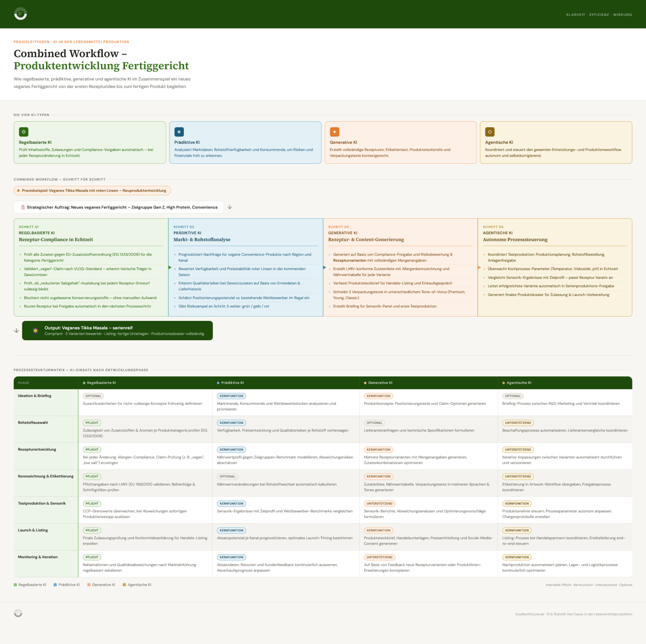This screenshot has height=644, width=646.
Task: Click the Rezeptur- & Content-Generierung step heading
Action: click(x=366, y=239)
